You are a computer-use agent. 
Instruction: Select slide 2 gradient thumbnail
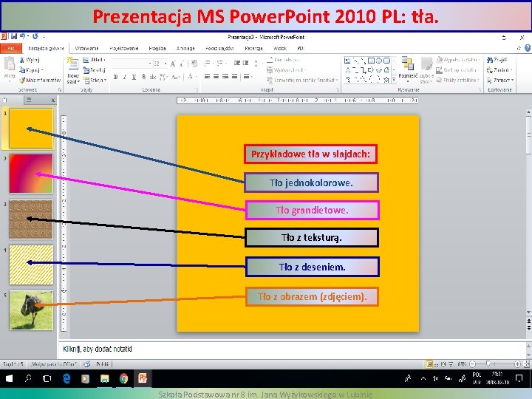coord(31,174)
